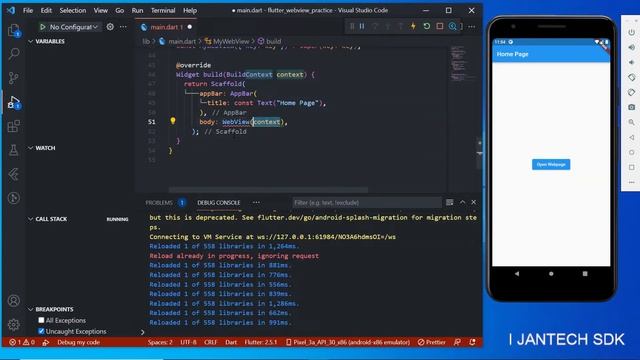Tap Android home navigation button

point(551,273)
